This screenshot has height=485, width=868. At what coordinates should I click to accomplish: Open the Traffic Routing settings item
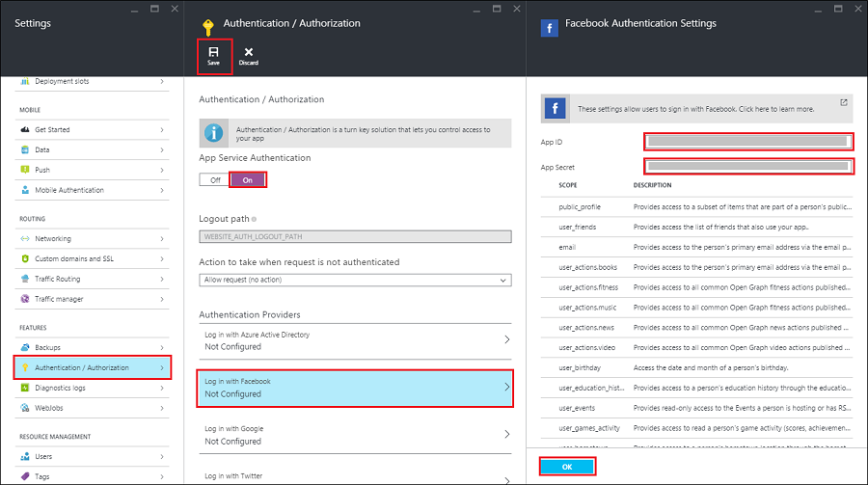93,279
